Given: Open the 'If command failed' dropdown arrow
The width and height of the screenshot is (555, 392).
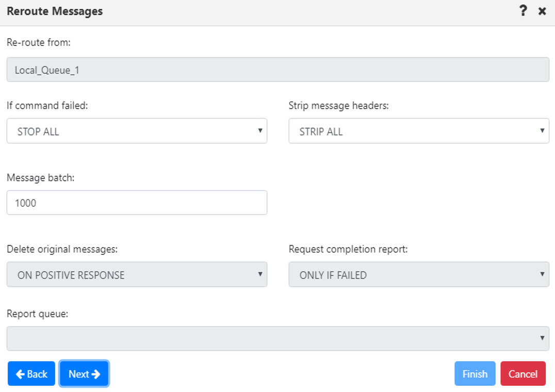Looking at the screenshot, I should pos(260,131).
